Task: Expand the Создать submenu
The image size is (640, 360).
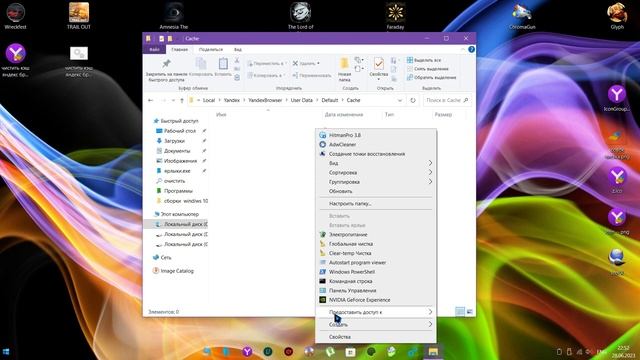Action: tap(376, 324)
